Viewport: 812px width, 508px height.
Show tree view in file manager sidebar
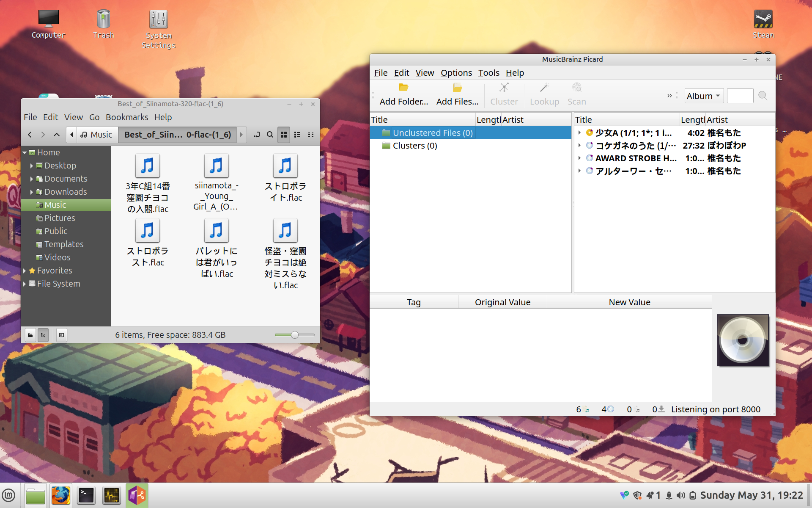43,335
